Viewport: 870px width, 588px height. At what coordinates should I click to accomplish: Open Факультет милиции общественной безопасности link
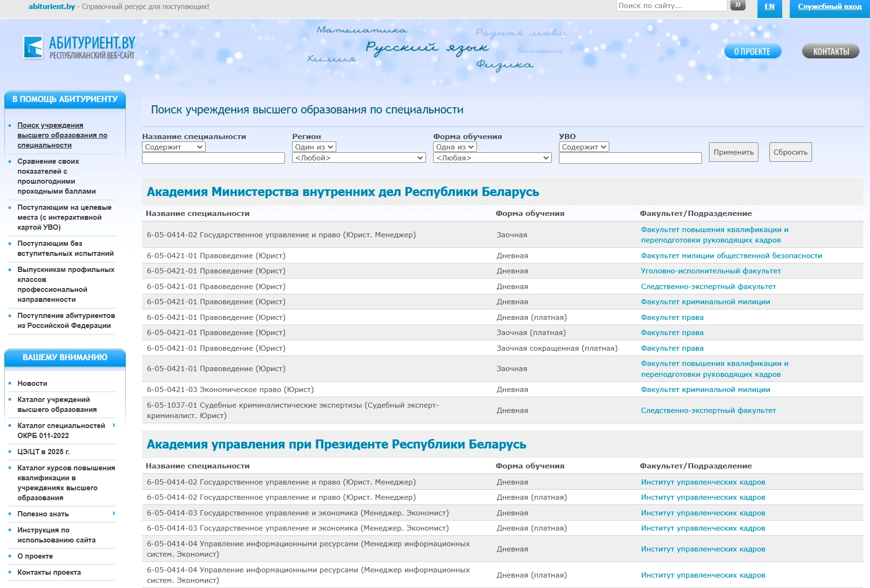click(731, 255)
